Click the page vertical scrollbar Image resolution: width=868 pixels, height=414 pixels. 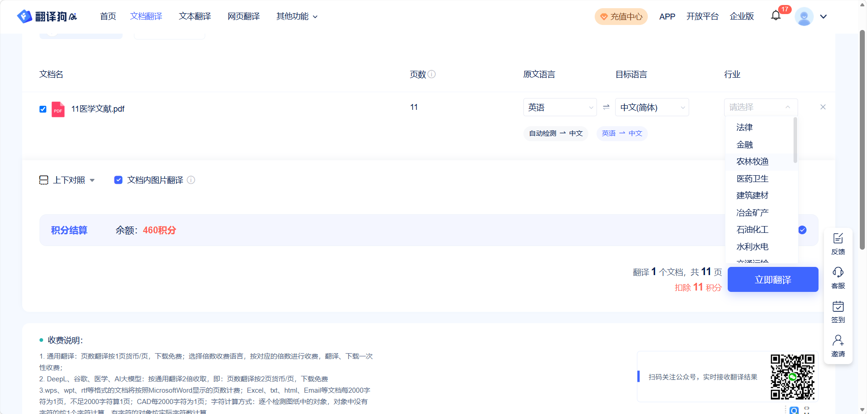point(862,140)
